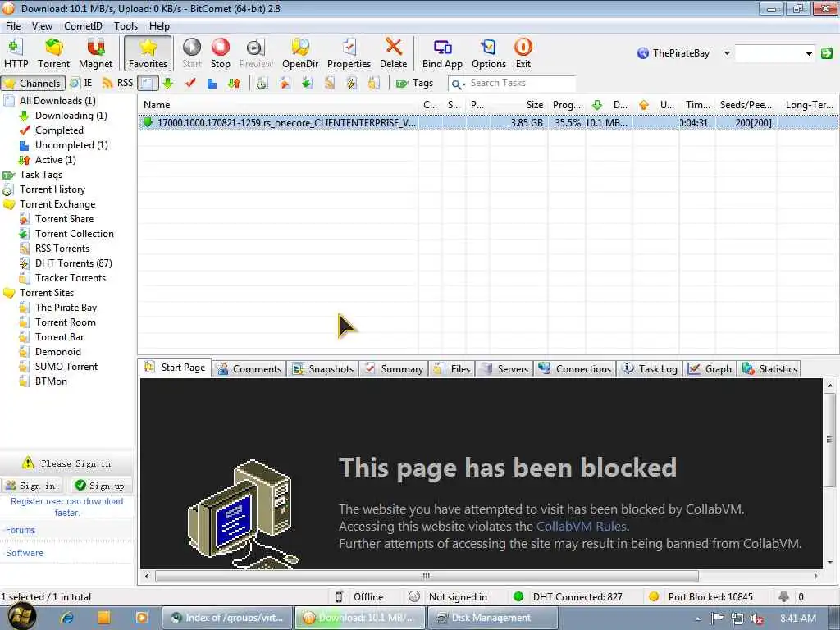Click torrent collection toolbar icon
The height and width of the screenshot is (630, 840).
click(307, 83)
